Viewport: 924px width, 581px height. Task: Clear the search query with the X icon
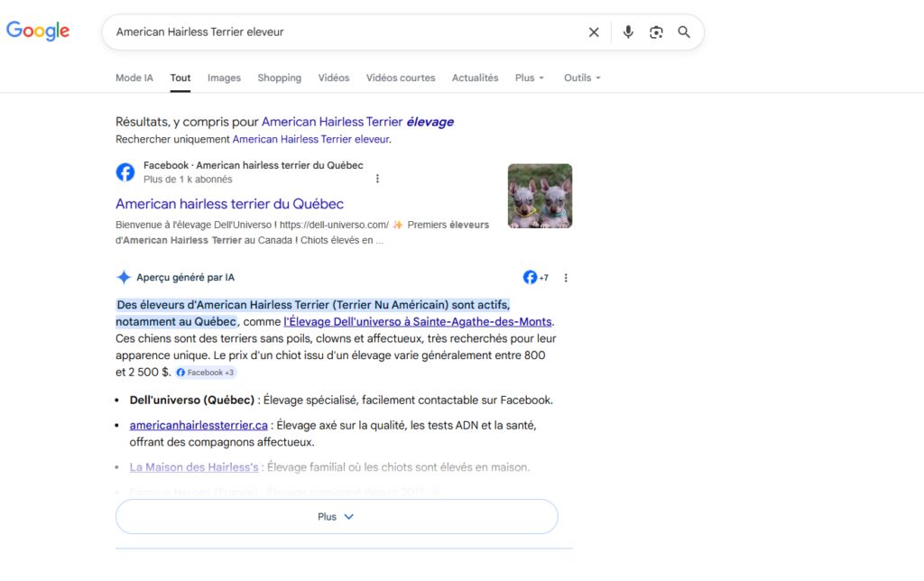pyautogui.click(x=594, y=32)
